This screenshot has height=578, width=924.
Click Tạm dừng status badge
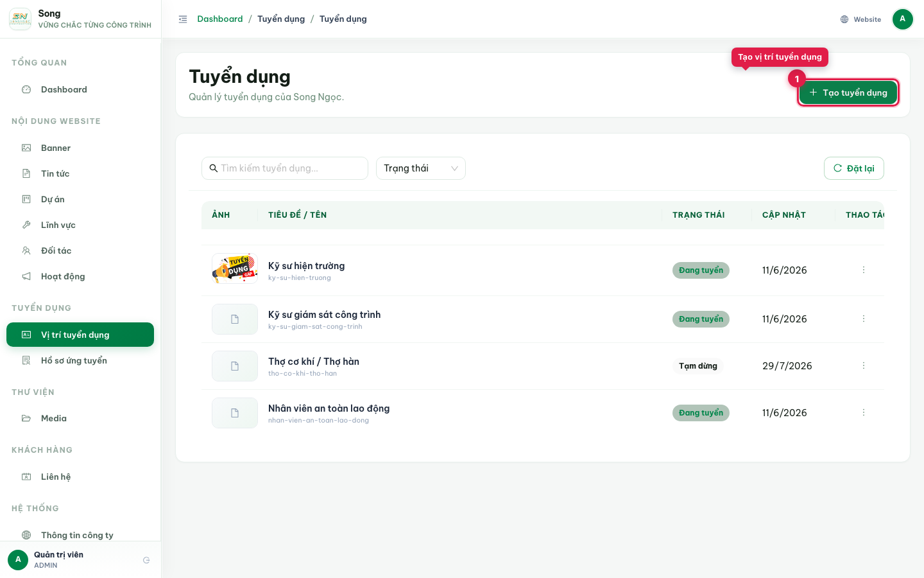pos(698,366)
